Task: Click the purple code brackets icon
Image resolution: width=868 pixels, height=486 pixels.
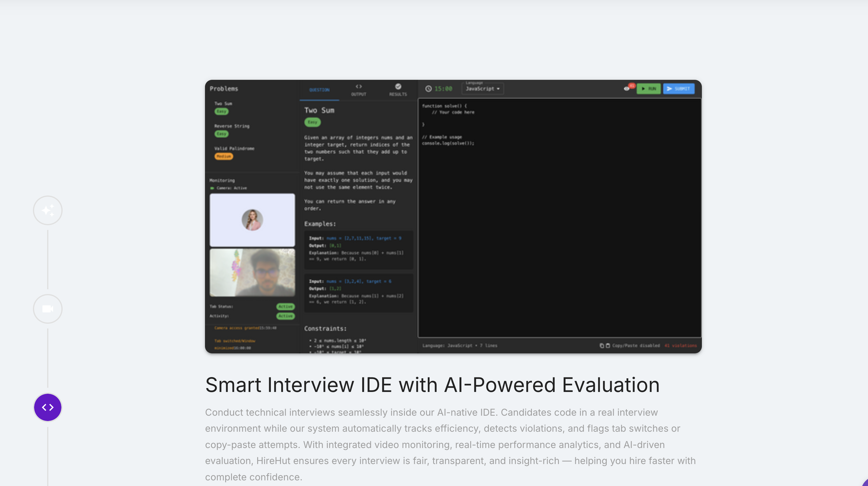Action: [x=47, y=407]
